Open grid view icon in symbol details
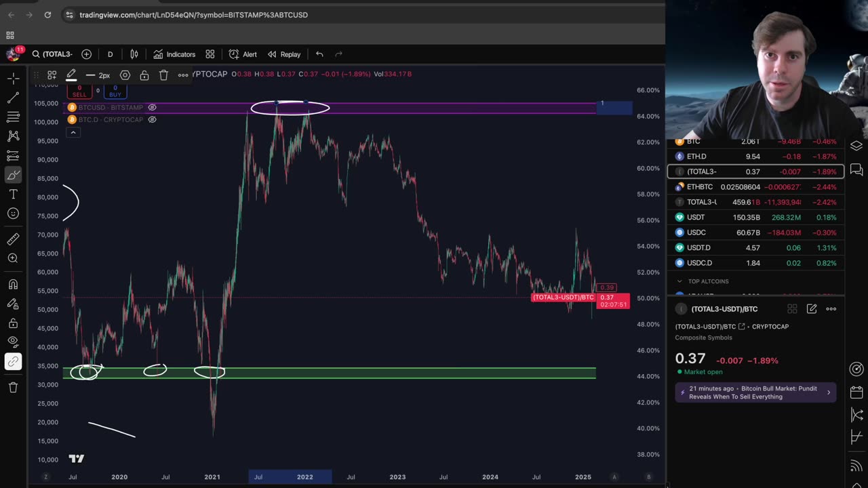Image resolution: width=868 pixels, height=488 pixels. pyautogui.click(x=792, y=309)
